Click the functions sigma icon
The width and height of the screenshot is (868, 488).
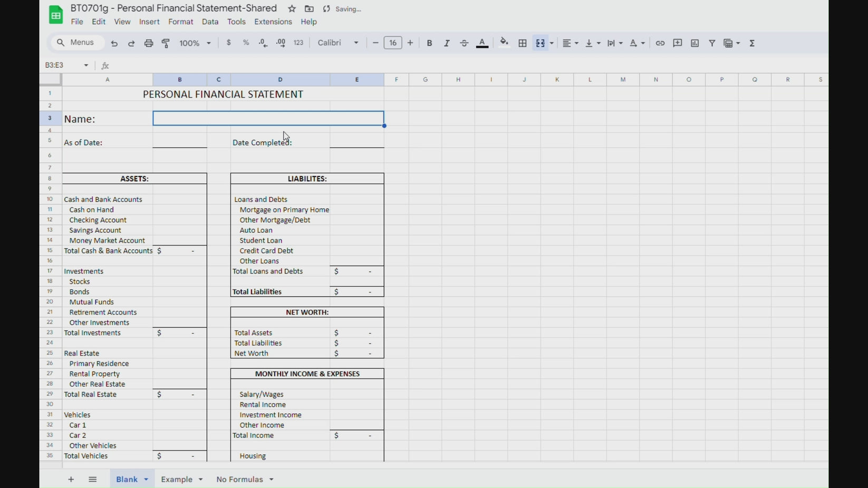pyautogui.click(x=753, y=43)
